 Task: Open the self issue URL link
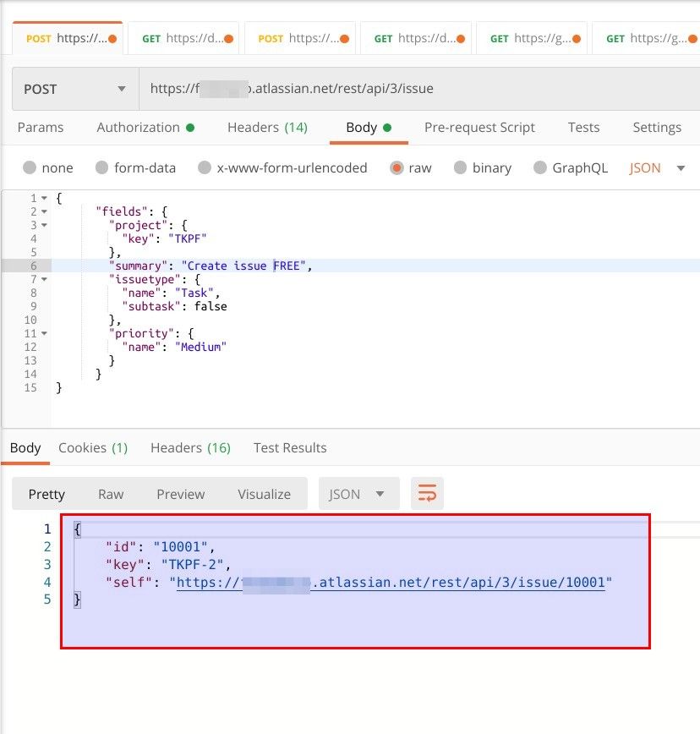(391, 583)
